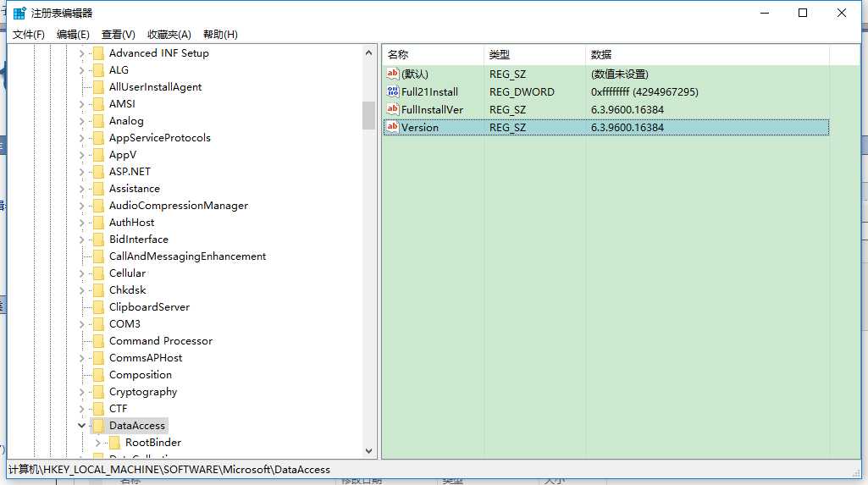The image size is (868, 485).
Task: Click the tree scrollbar down arrow
Action: 368,451
